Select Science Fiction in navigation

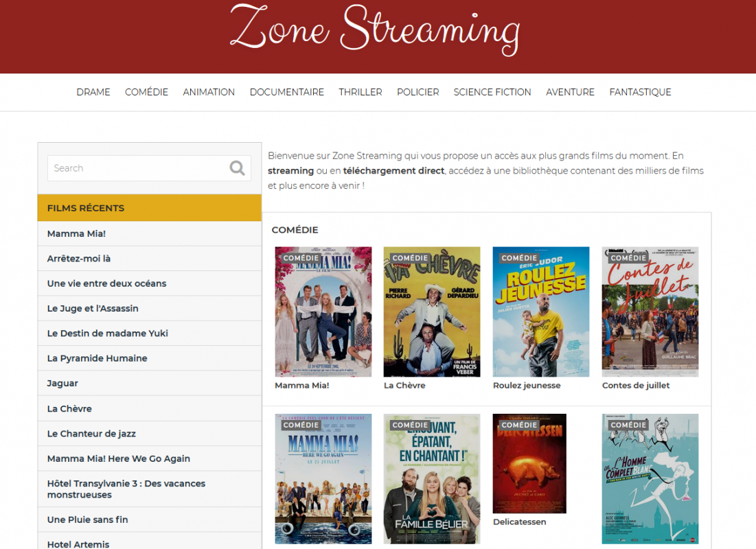pos(492,92)
